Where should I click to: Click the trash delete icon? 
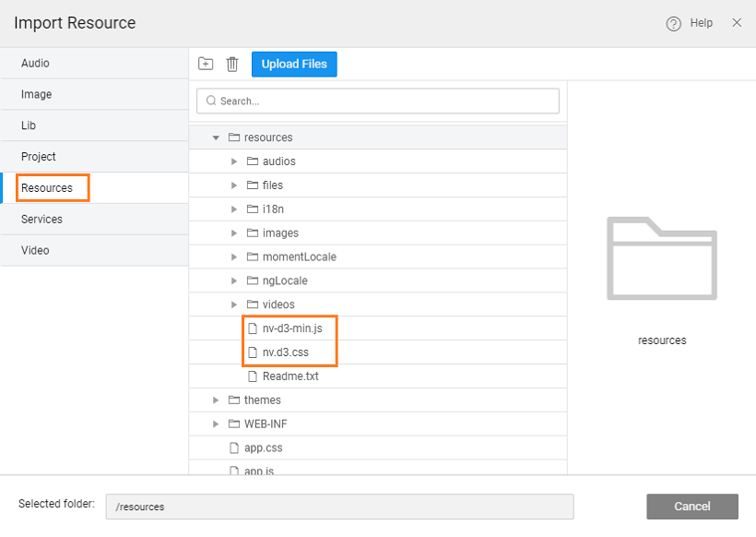tap(232, 64)
